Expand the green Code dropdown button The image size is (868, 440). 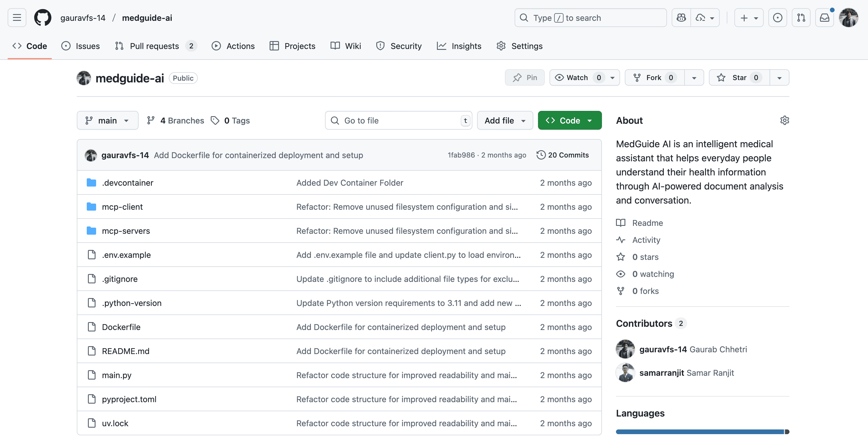[569, 120]
